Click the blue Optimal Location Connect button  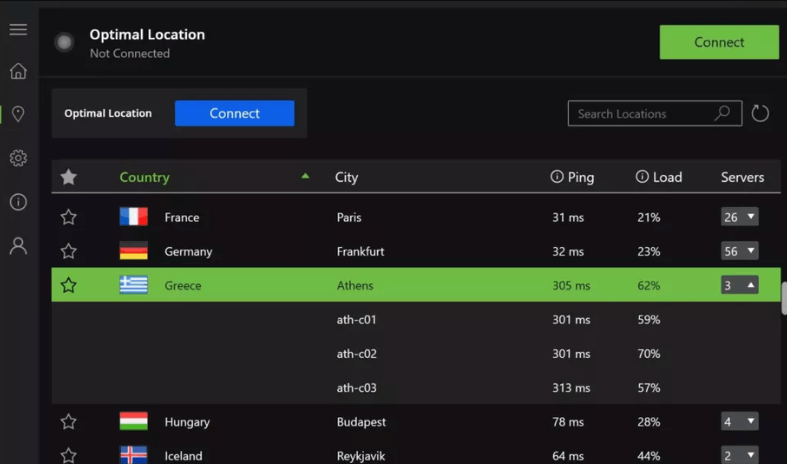pos(234,114)
